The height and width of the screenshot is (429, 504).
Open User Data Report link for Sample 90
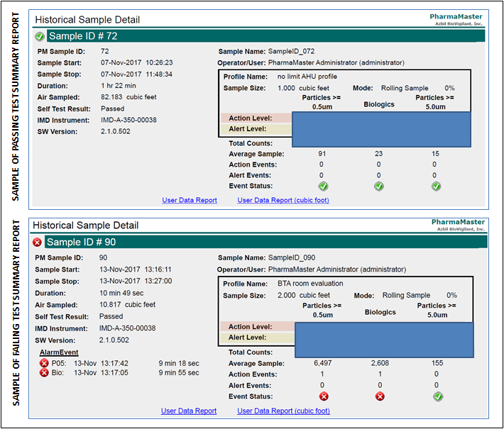[x=189, y=411]
